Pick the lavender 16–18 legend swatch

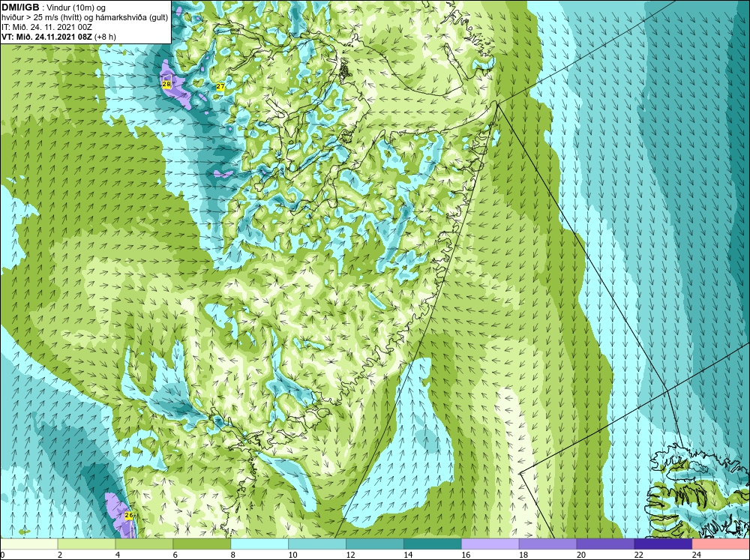(x=490, y=544)
